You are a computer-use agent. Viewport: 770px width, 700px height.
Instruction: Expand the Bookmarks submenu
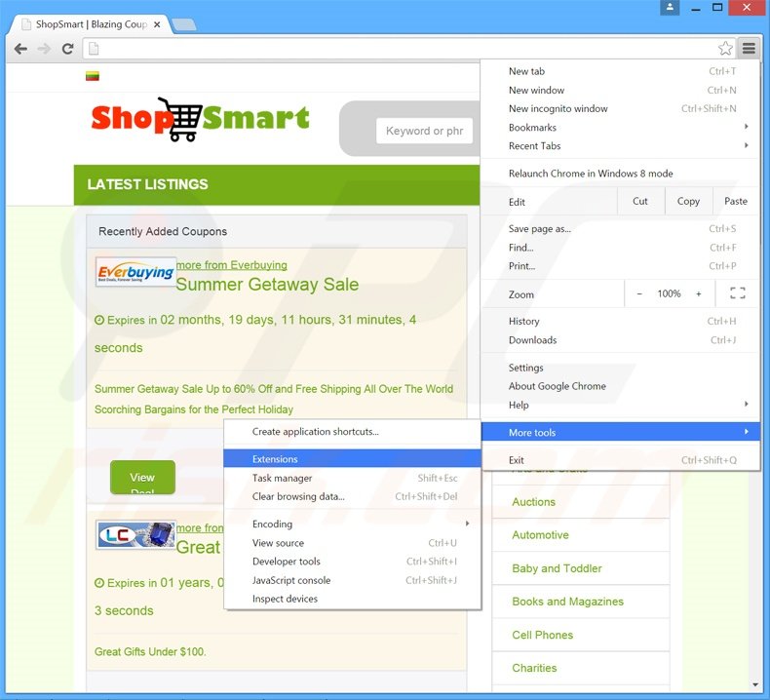(620, 127)
